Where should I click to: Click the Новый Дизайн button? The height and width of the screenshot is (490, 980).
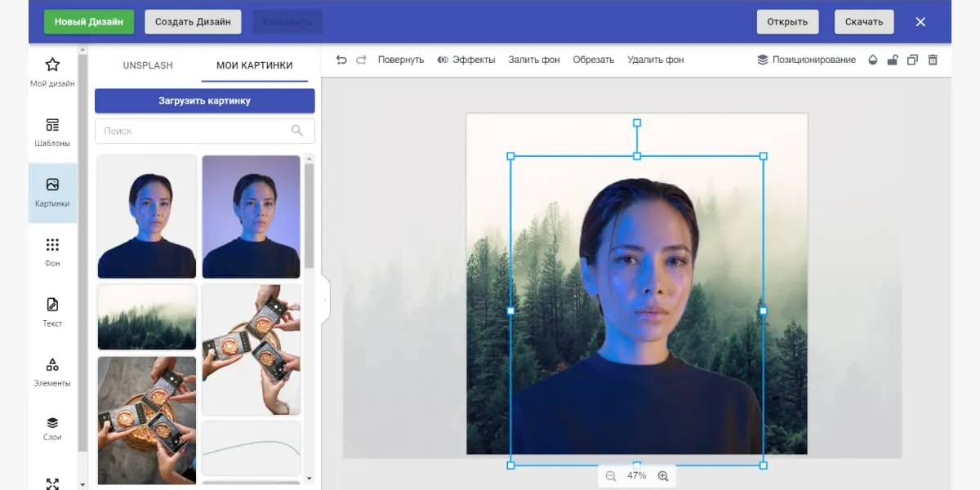(89, 22)
